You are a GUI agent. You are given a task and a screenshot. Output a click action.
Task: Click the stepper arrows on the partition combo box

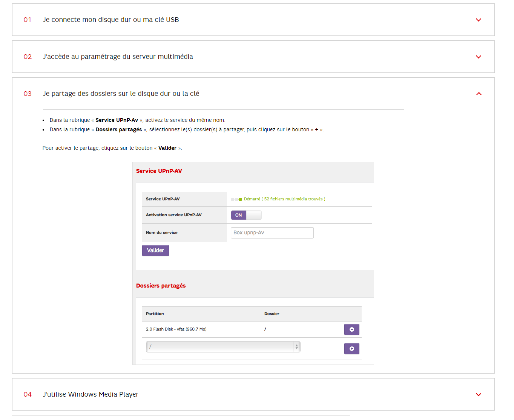pyautogui.click(x=297, y=346)
